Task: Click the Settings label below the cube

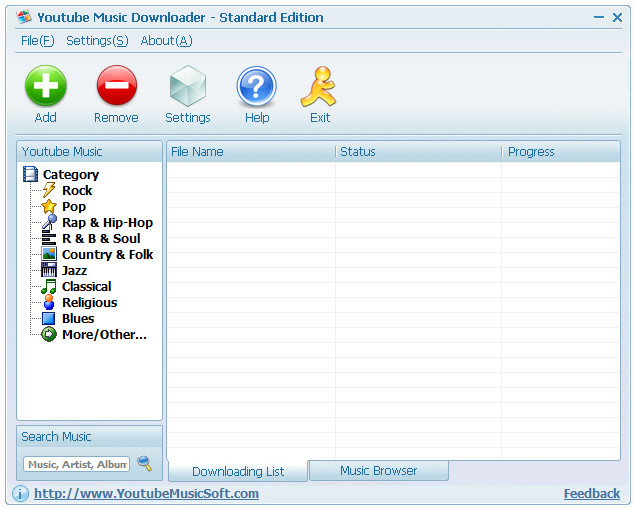Action: click(188, 117)
